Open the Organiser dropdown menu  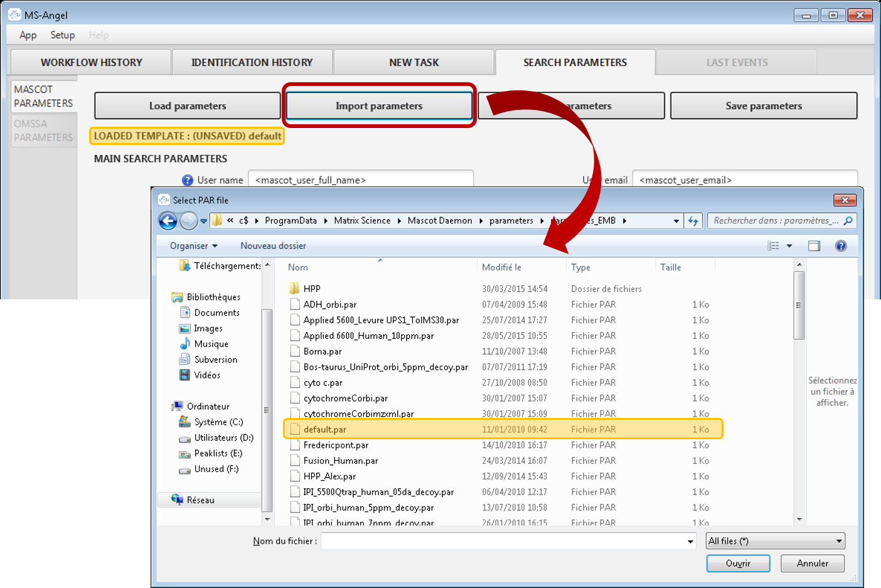(193, 246)
